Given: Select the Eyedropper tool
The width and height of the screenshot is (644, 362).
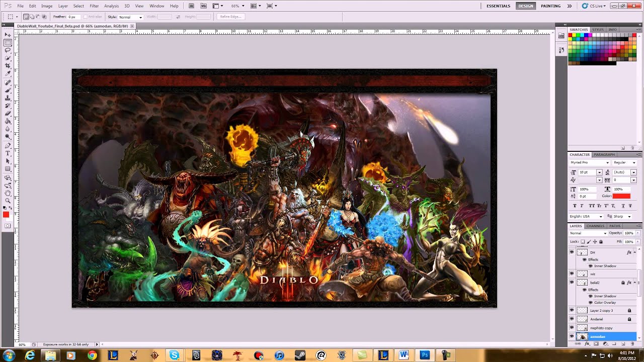Looking at the screenshot, I should (8, 73).
